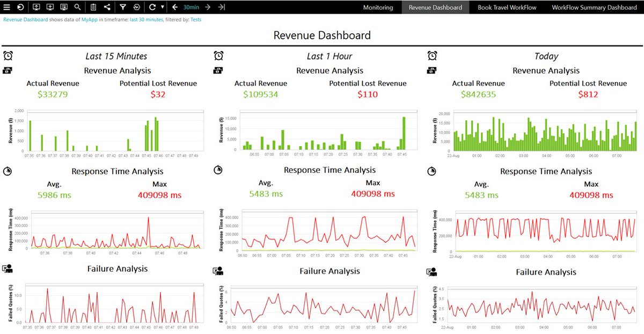The height and width of the screenshot is (334, 644).
Task: Click money icon in Last 15 Minutes column
Action: tap(8, 70)
